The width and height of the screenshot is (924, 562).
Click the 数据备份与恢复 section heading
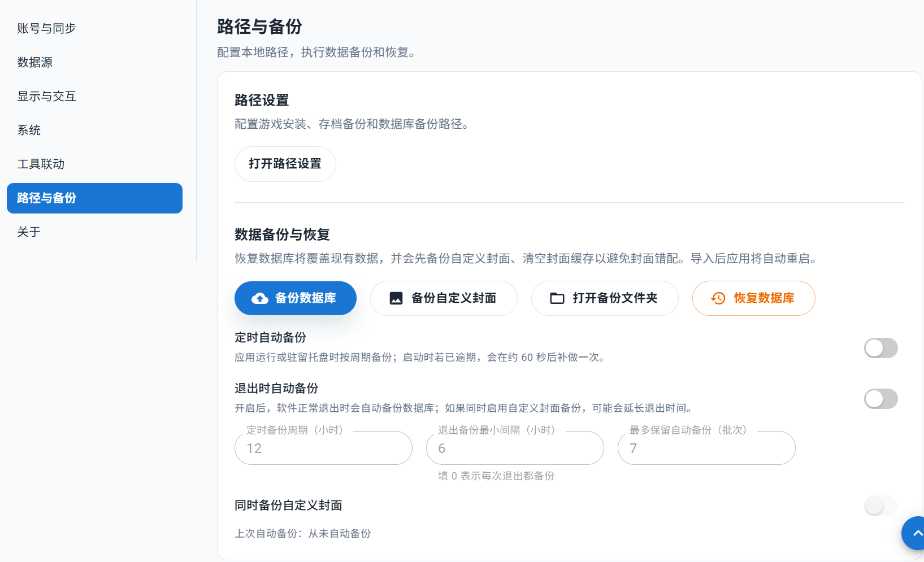pyautogui.click(x=282, y=234)
